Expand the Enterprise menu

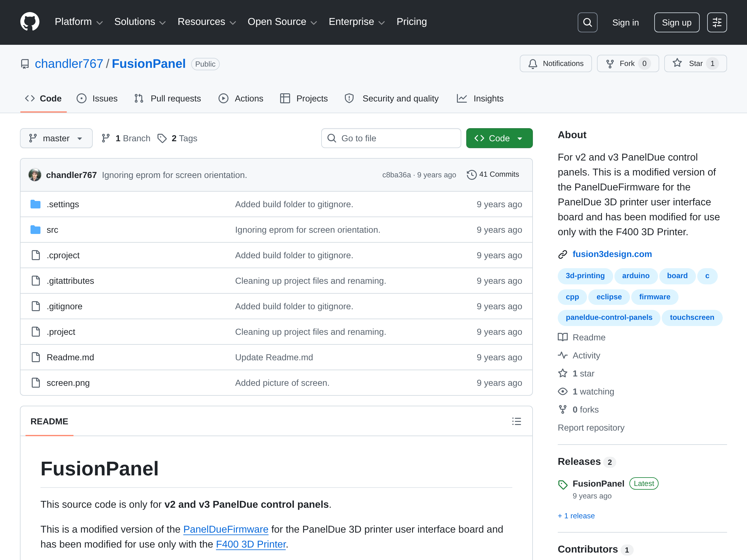point(357,22)
